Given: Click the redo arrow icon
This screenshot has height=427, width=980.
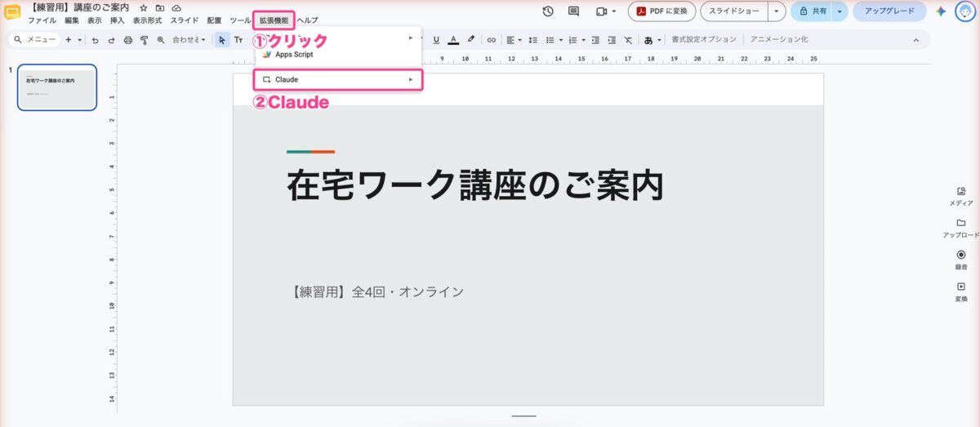Looking at the screenshot, I should click(x=111, y=39).
